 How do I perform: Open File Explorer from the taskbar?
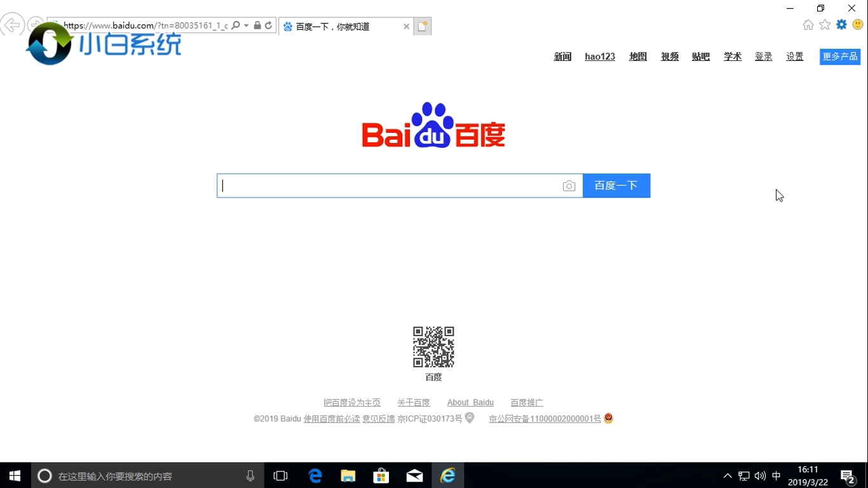click(x=348, y=475)
